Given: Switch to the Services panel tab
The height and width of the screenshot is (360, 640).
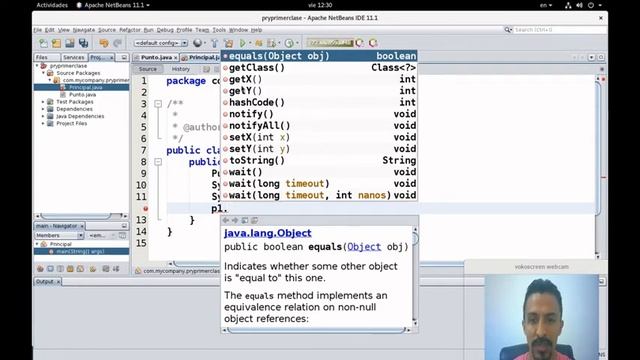Looking at the screenshot, I should click(x=73, y=58).
